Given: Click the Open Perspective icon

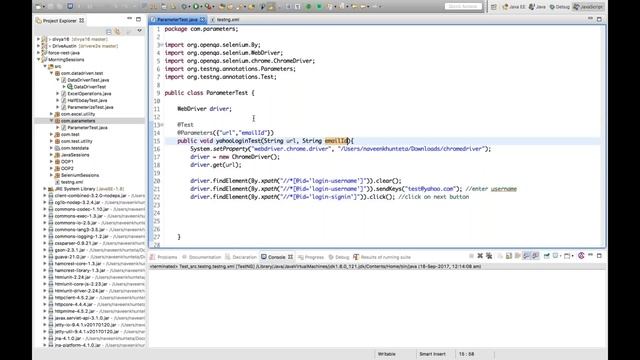Looking at the screenshot, I should 494,7.
